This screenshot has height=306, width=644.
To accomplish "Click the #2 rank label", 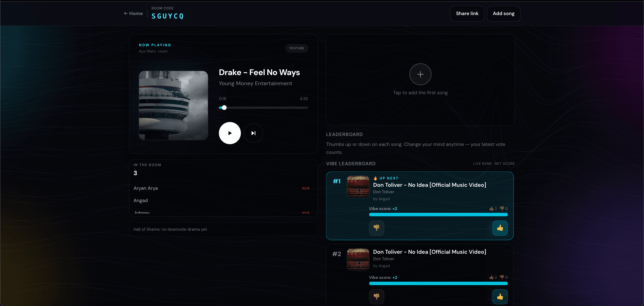I will pyautogui.click(x=336, y=254).
